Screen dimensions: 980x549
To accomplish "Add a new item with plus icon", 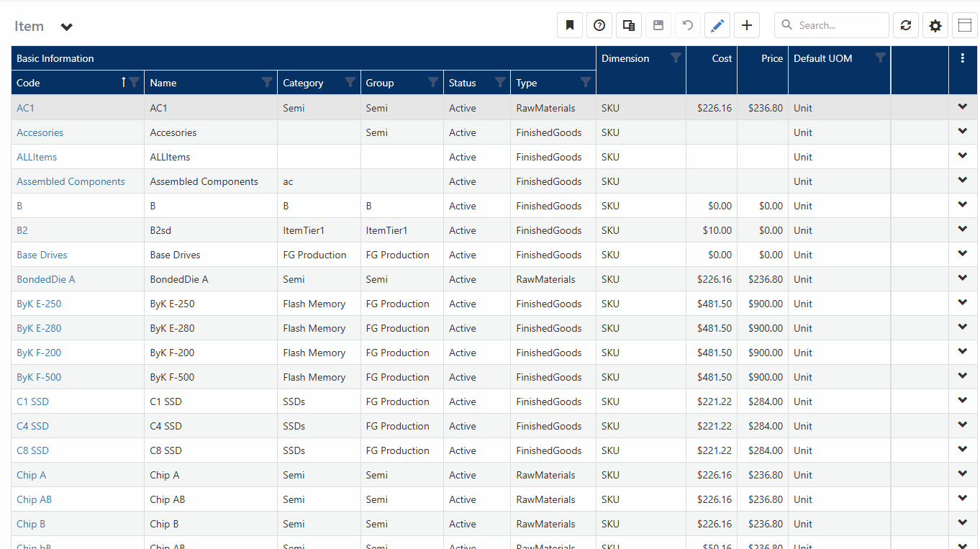I will (746, 26).
